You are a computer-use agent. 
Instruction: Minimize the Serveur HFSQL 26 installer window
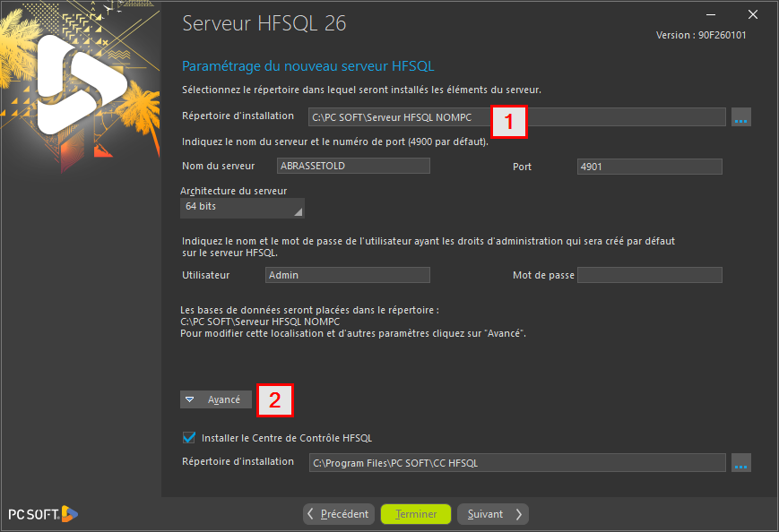tap(711, 14)
